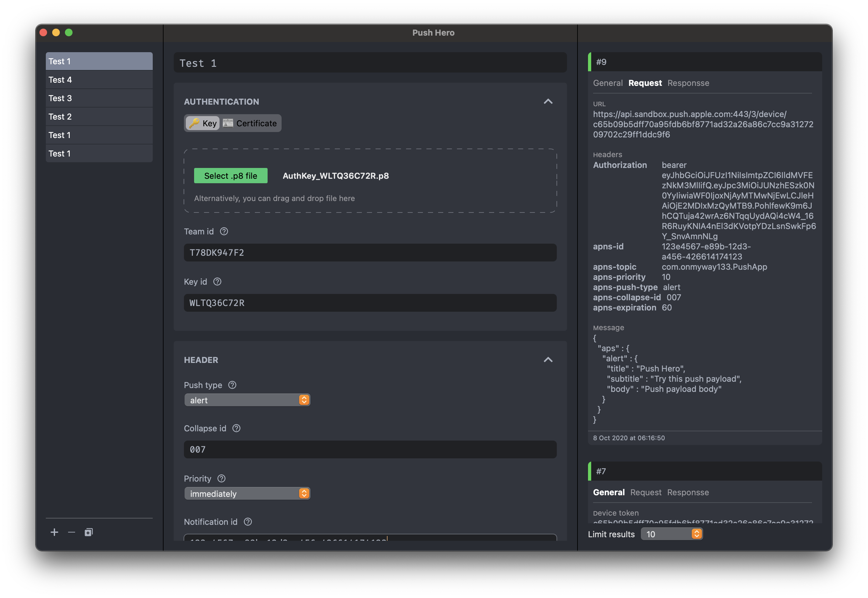
Task: Open help for Key id
Action: coord(217,282)
